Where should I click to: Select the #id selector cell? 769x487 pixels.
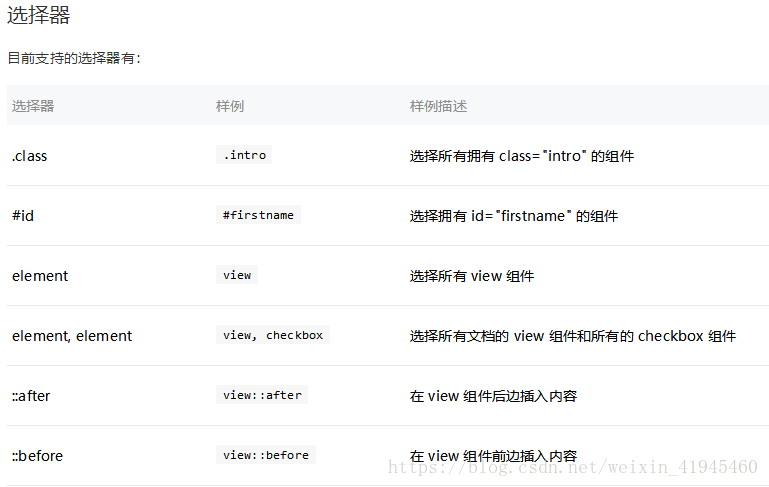pos(23,216)
